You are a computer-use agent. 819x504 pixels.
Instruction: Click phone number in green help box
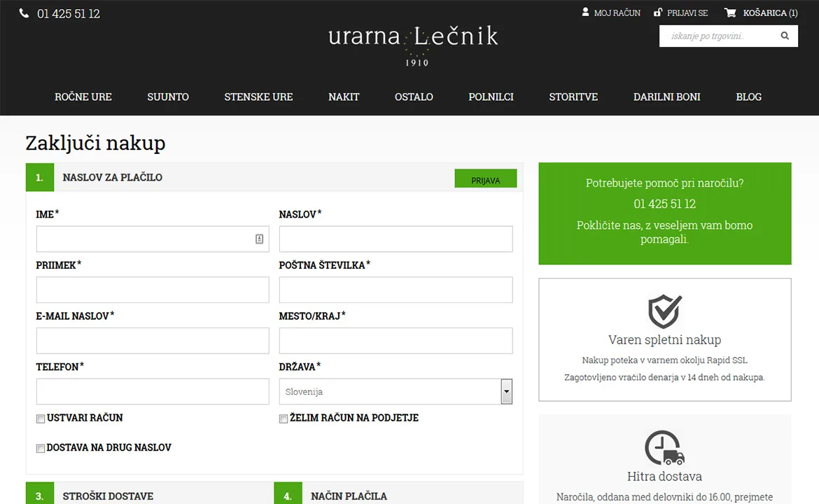coord(664,204)
